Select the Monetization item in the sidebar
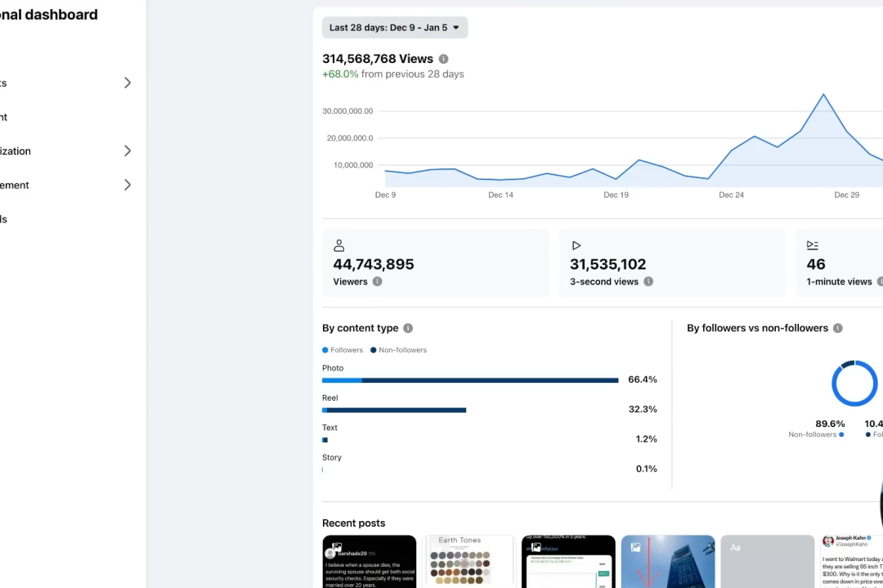 click(16, 151)
